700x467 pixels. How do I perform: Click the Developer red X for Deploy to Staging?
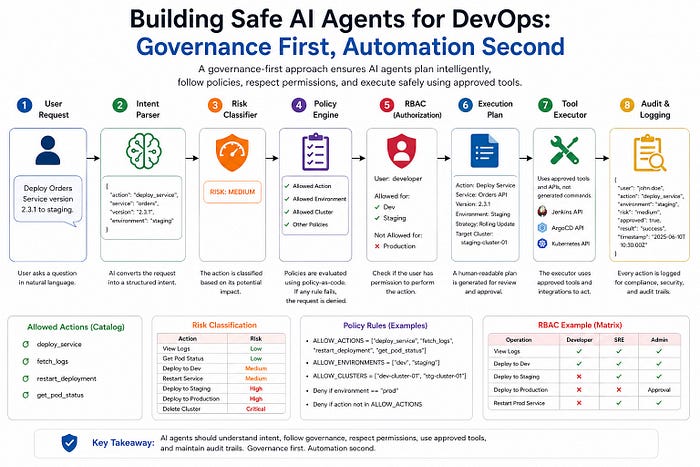(x=579, y=377)
